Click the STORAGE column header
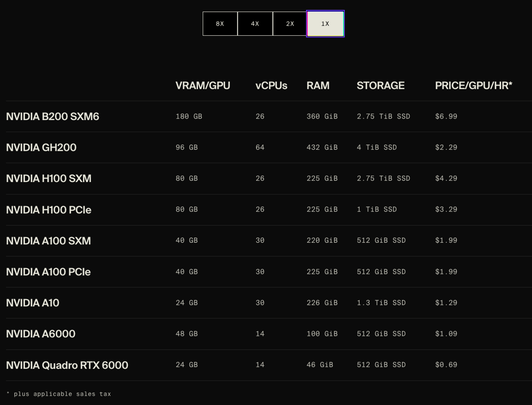This screenshot has width=532, height=405. pos(380,86)
